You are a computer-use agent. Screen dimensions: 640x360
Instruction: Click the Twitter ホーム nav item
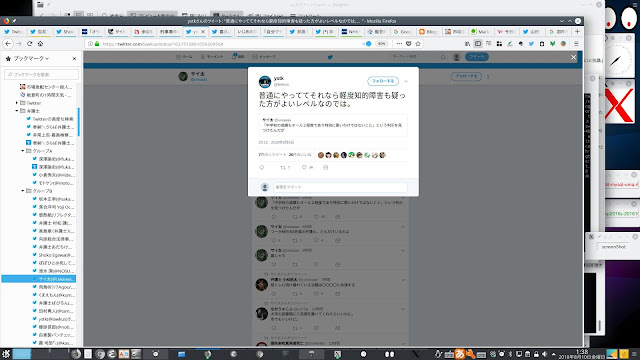point(184,57)
